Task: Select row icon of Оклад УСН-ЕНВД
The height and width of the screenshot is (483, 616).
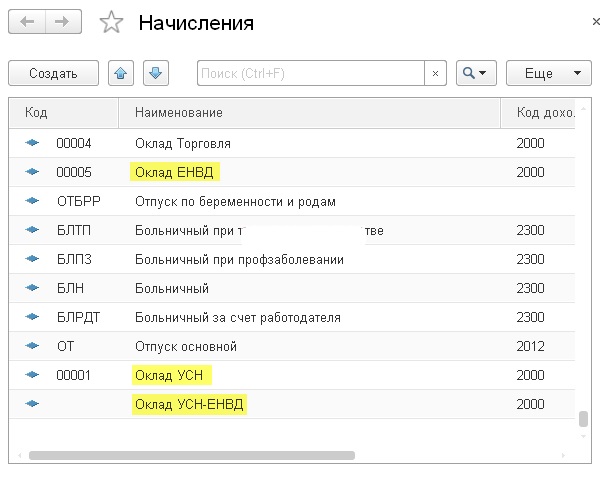Action: pyautogui.click(x=32, y=404)
